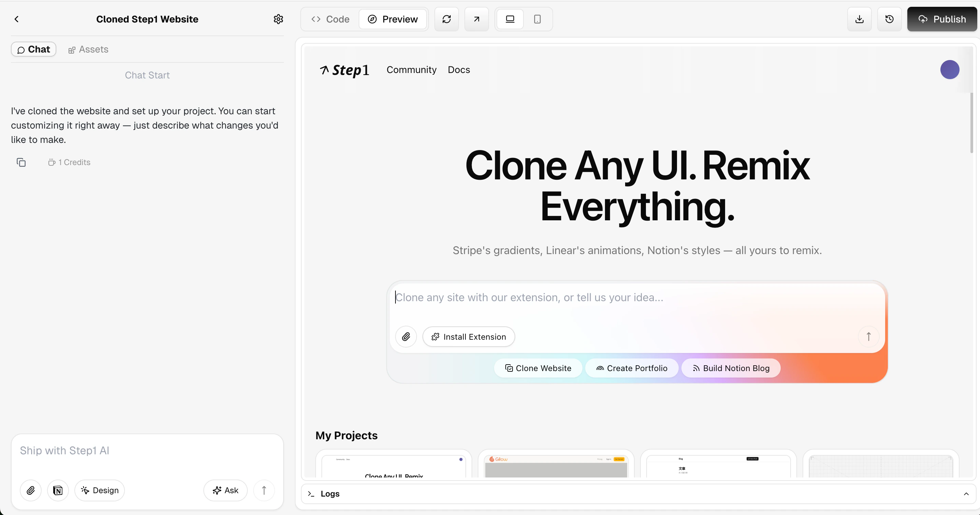The width and height of the screenshot is (980, 515).
Task: Click the download project icon
Action: pyautogui.click(x=859, y=19)
